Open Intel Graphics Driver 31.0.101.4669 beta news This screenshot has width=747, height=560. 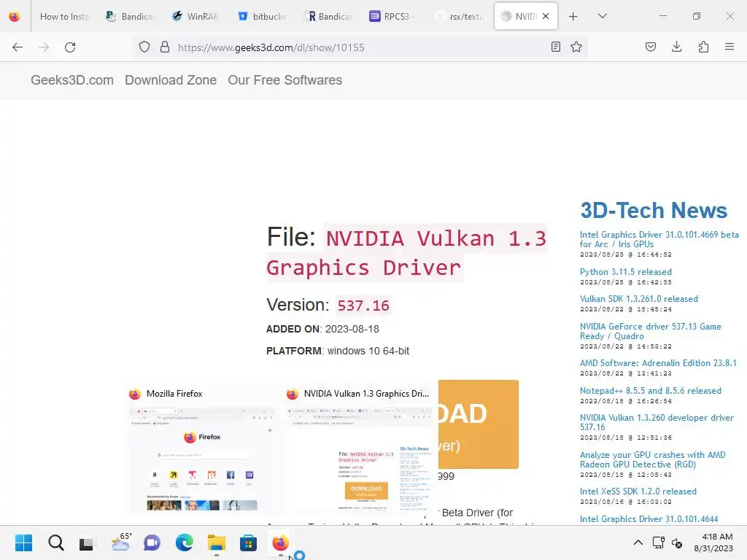point(659,239)
